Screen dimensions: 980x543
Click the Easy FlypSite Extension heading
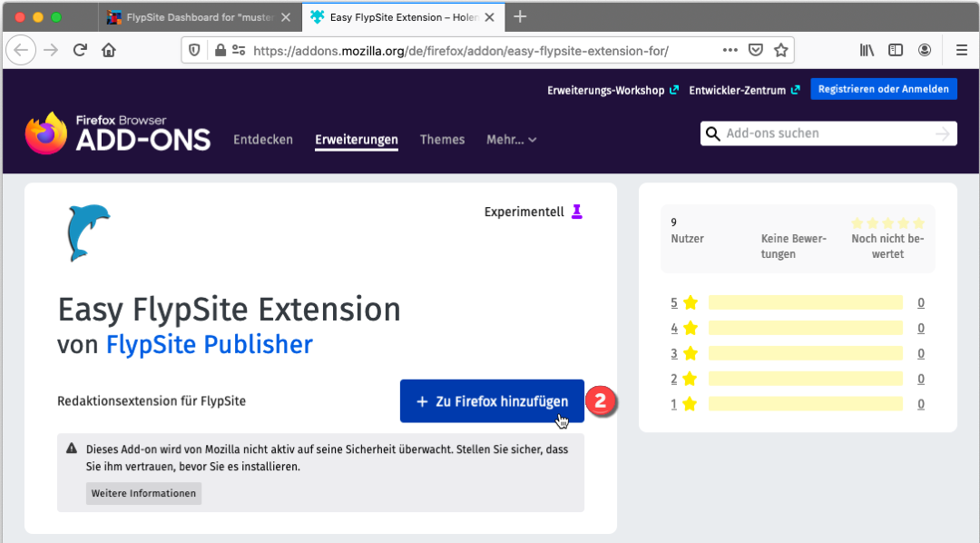tap(229, 310)
